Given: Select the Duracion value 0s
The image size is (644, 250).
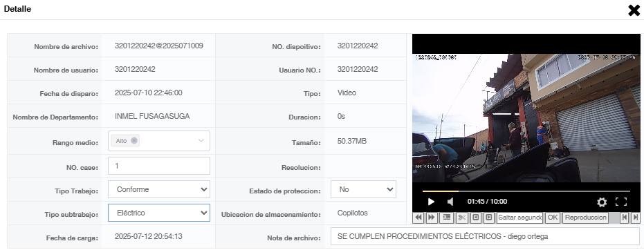Looking at the screenshot, I should point(341,117).
